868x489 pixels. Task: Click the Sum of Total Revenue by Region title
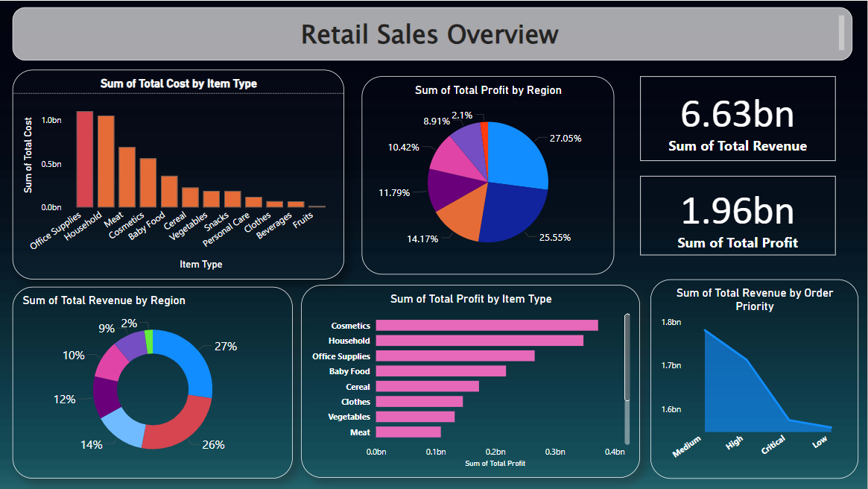click(104, 300)
